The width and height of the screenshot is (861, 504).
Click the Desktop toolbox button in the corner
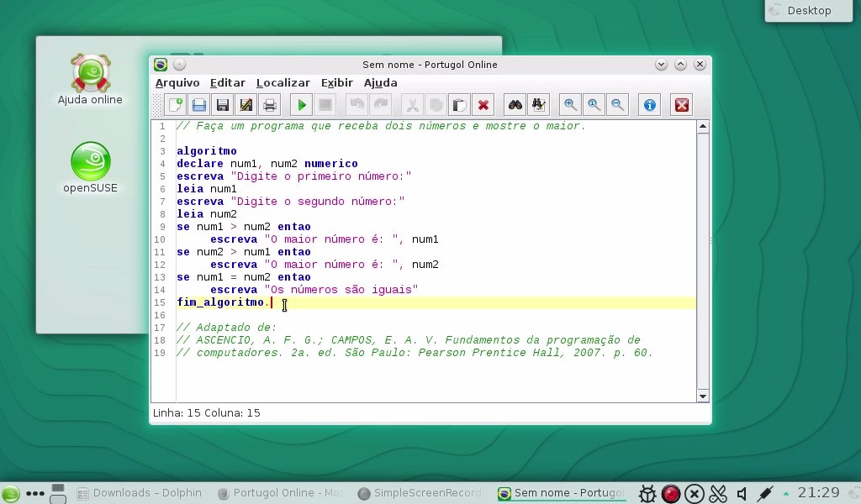pos(809,10)
